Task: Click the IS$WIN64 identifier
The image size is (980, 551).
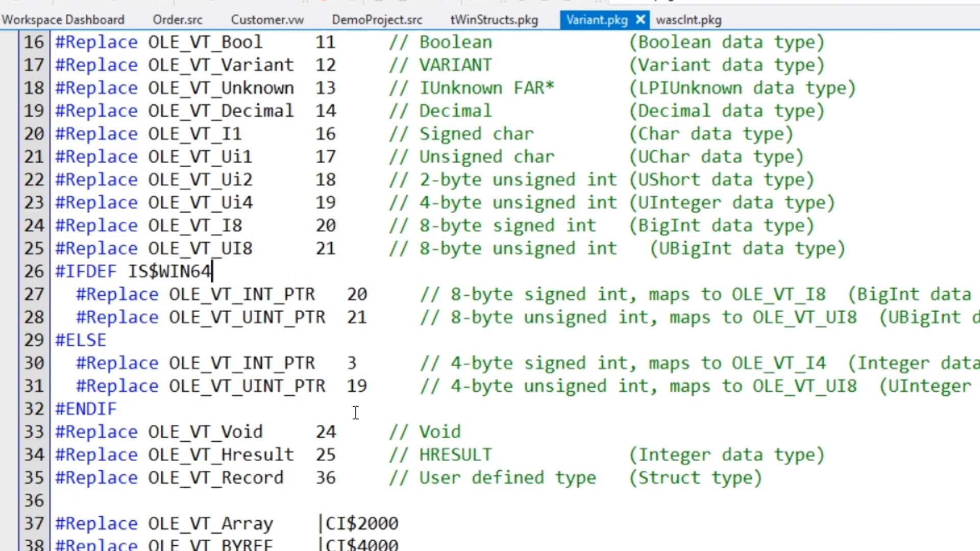Action: click(x=169, y=271)
